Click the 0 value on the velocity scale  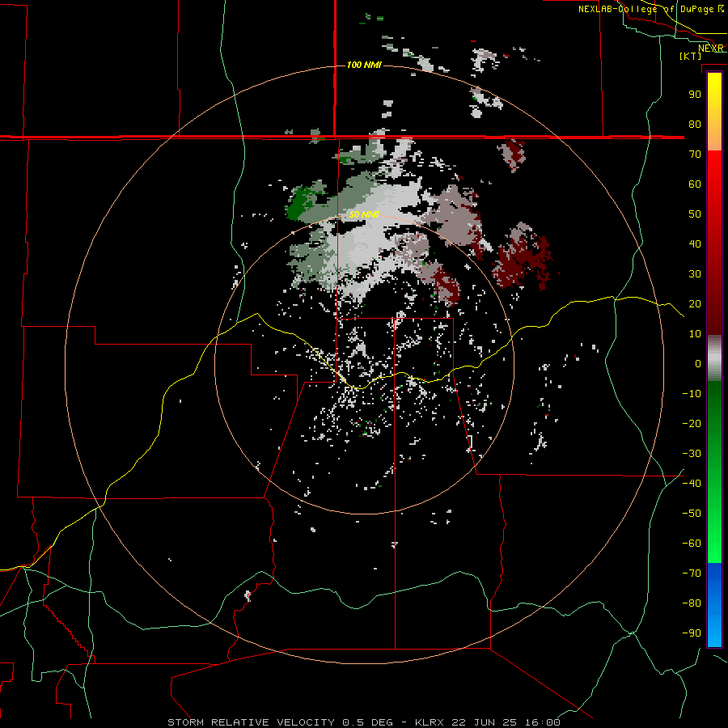pos(698,364)
